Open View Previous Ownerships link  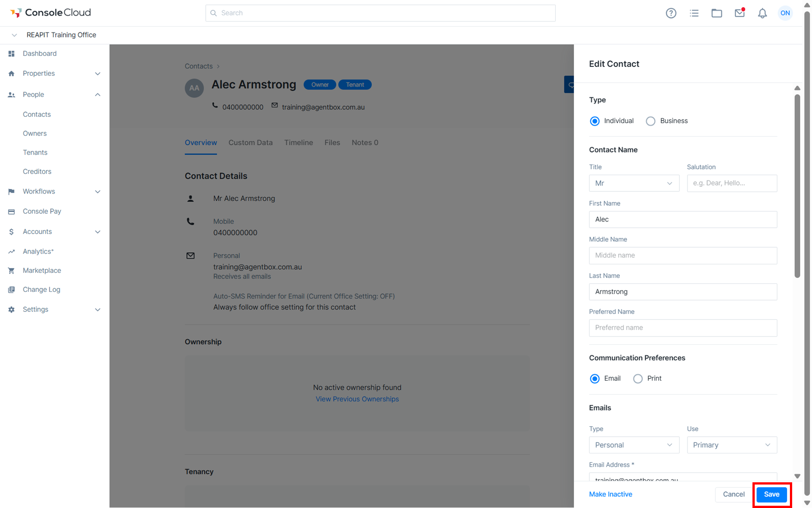(357, 399)
